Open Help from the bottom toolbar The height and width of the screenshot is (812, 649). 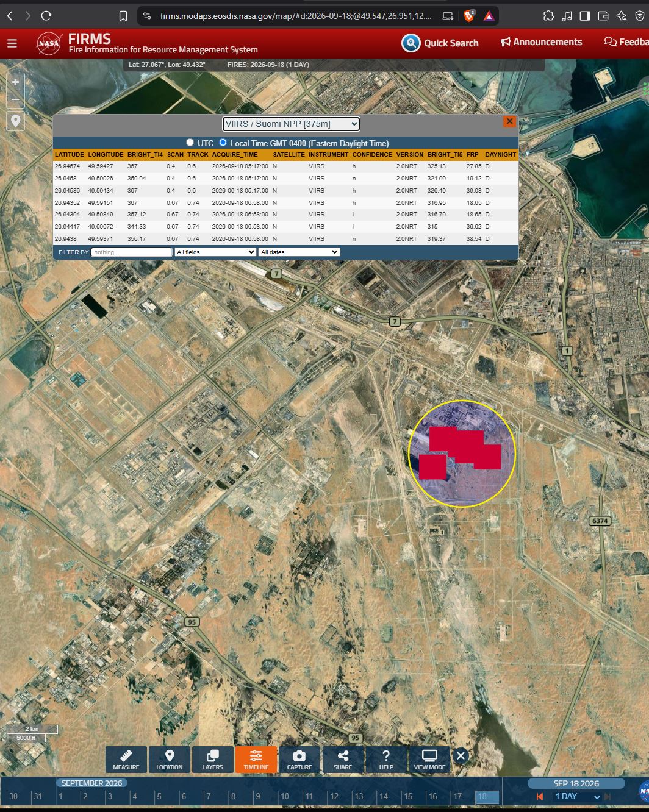pyautogui.click(x=386, y=760)
